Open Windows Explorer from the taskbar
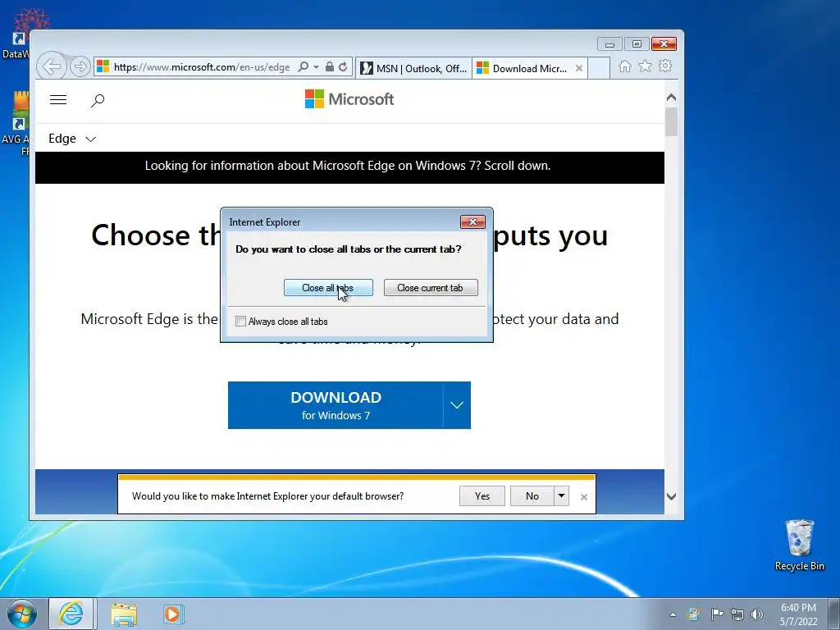This screenshot has height=630, width=840. click(x=124, y=614)
